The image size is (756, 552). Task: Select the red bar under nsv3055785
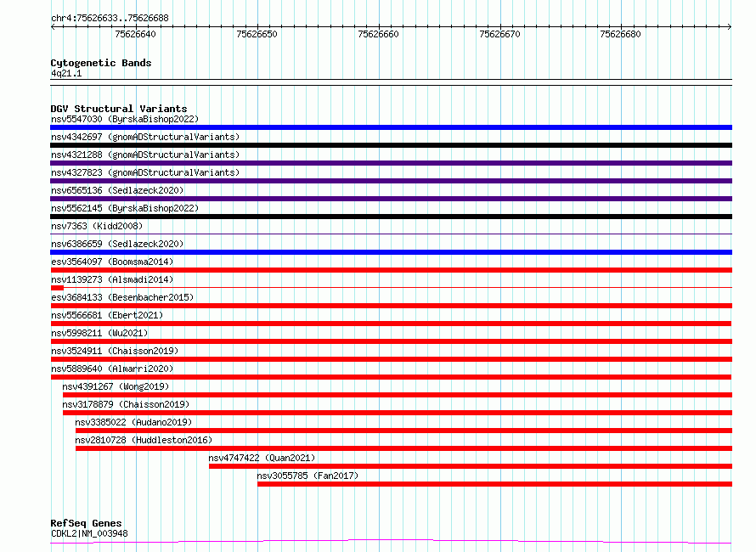[x=494, y=484]
